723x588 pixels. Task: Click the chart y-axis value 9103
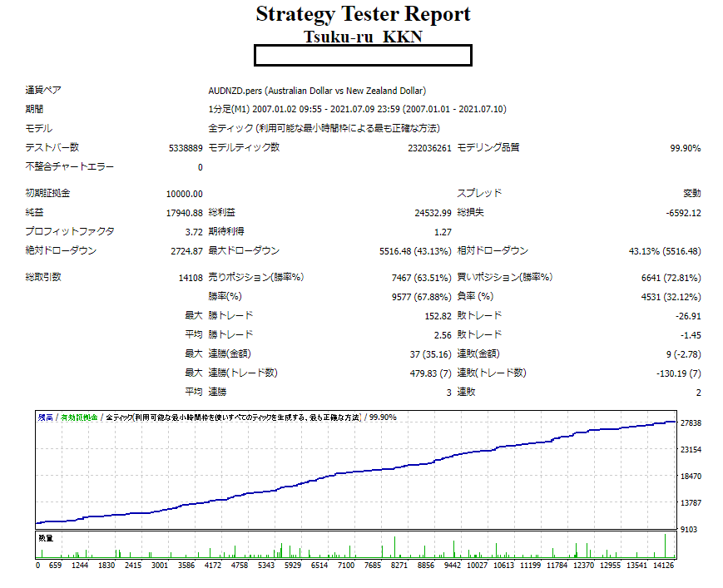click(x=689, y=530)
